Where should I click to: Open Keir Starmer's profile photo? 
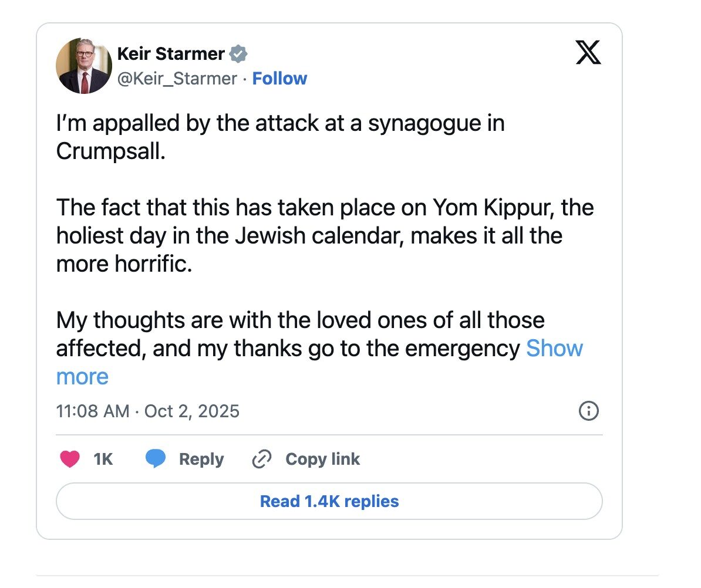[83, 66]
